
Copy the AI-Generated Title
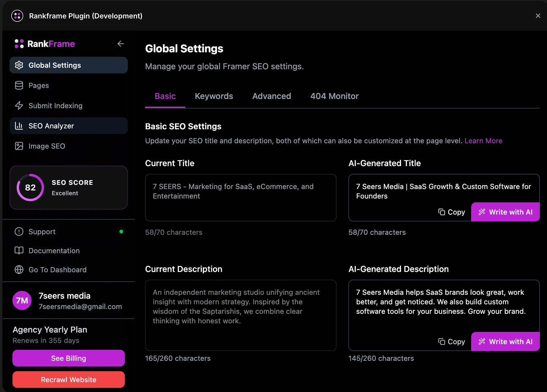pyautogui.click(x=452, y=212)
